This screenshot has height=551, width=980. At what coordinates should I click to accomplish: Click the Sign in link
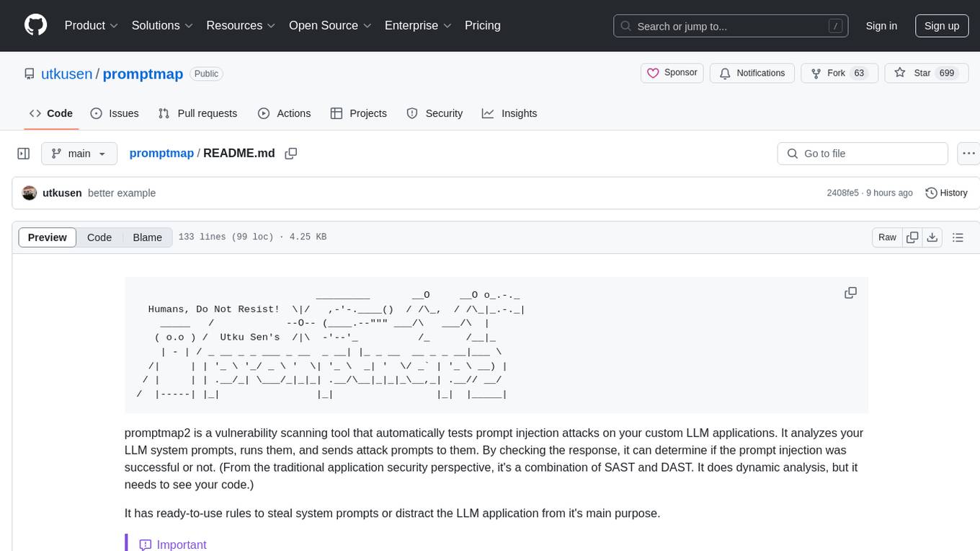[x=881, y=25]
